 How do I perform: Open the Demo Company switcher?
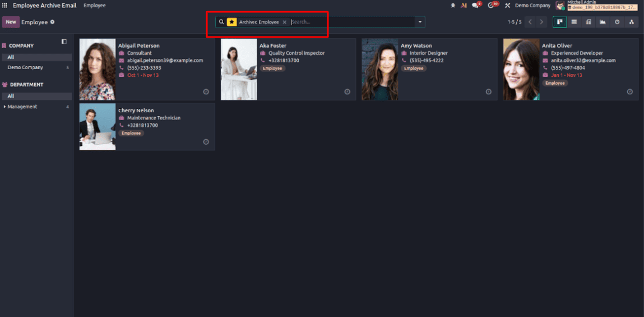532,6
